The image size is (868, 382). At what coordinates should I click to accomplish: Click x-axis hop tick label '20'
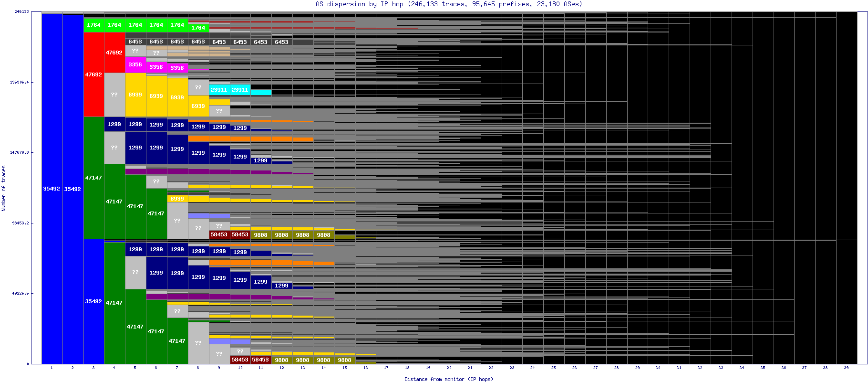click(449, 368)
